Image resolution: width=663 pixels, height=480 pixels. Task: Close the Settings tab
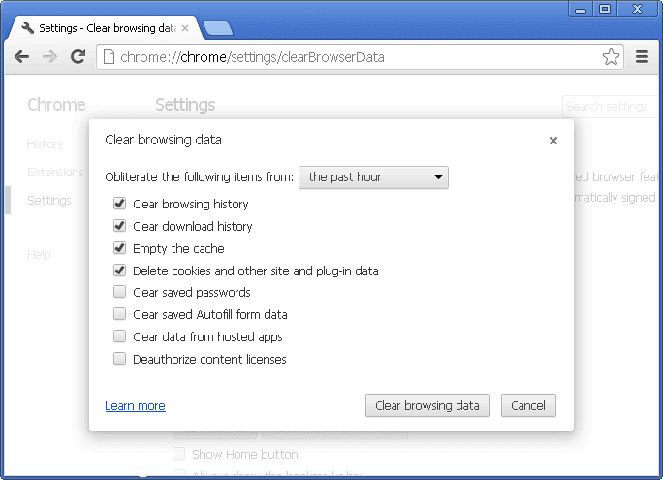(185, 28)
